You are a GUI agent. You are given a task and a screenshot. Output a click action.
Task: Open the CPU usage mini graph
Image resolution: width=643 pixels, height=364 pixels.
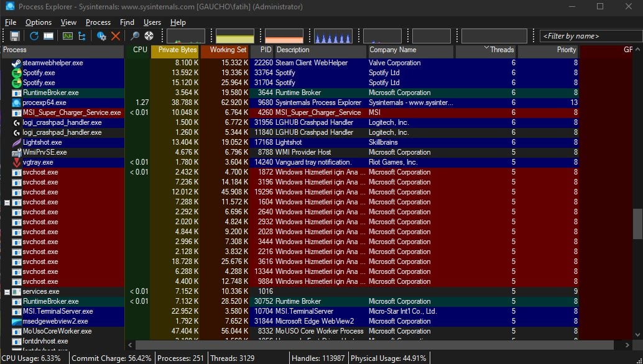[x=186, y=36]
